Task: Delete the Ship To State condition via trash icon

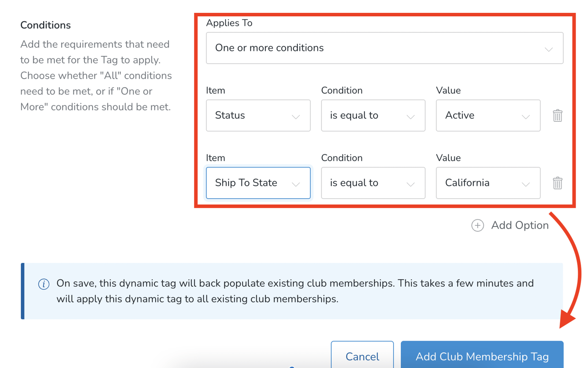Action: [x=557, y=183]
